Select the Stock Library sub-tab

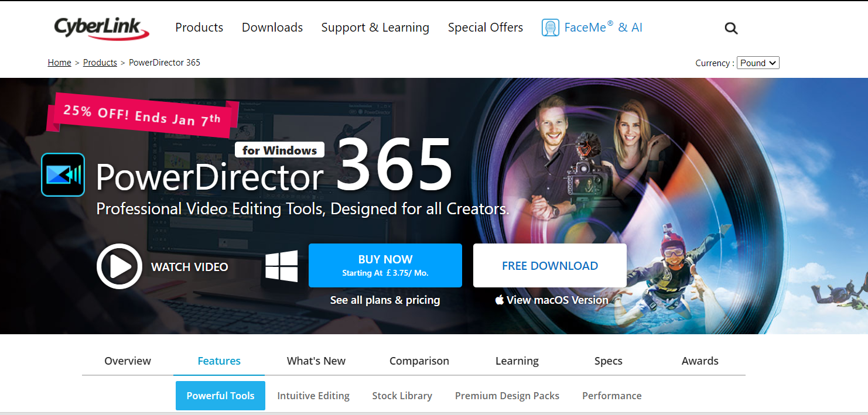click(x=402, y=396)
